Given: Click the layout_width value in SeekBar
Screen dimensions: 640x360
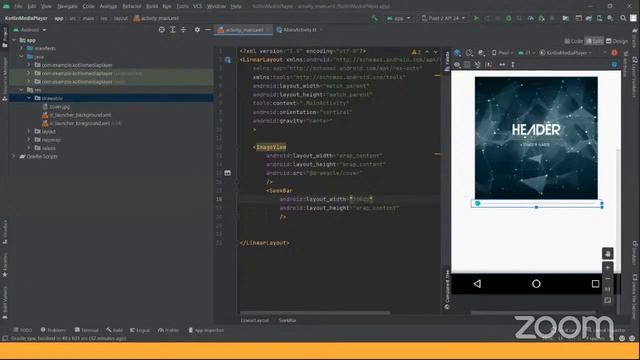Looking at the screenshot, I should [361, 199].
